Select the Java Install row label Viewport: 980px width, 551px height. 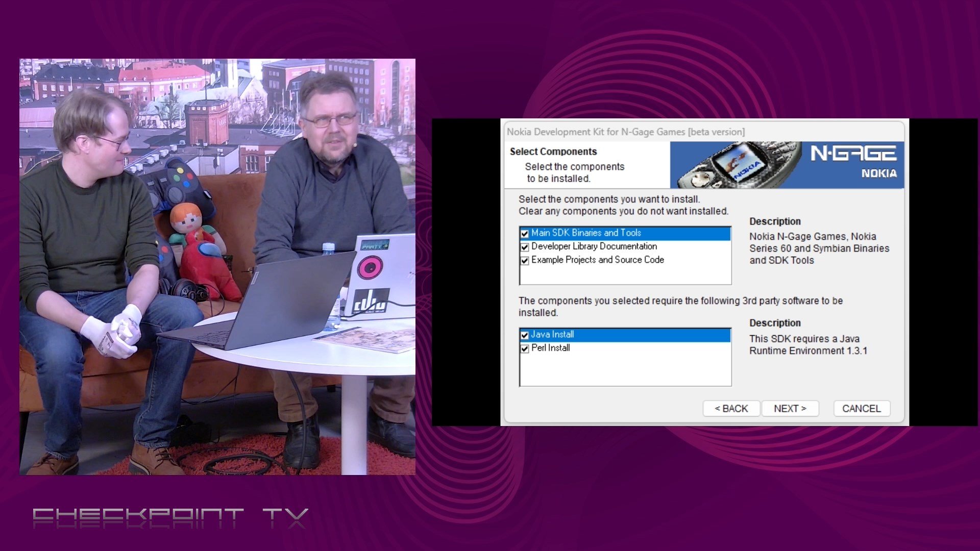pyautogui.click(x=552, y=334)
